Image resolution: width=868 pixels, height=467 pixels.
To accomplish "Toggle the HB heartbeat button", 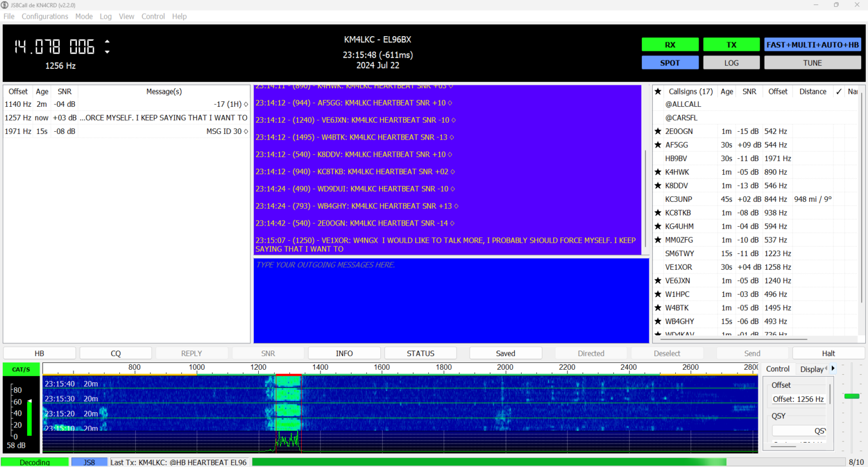I will pos(40,353).
